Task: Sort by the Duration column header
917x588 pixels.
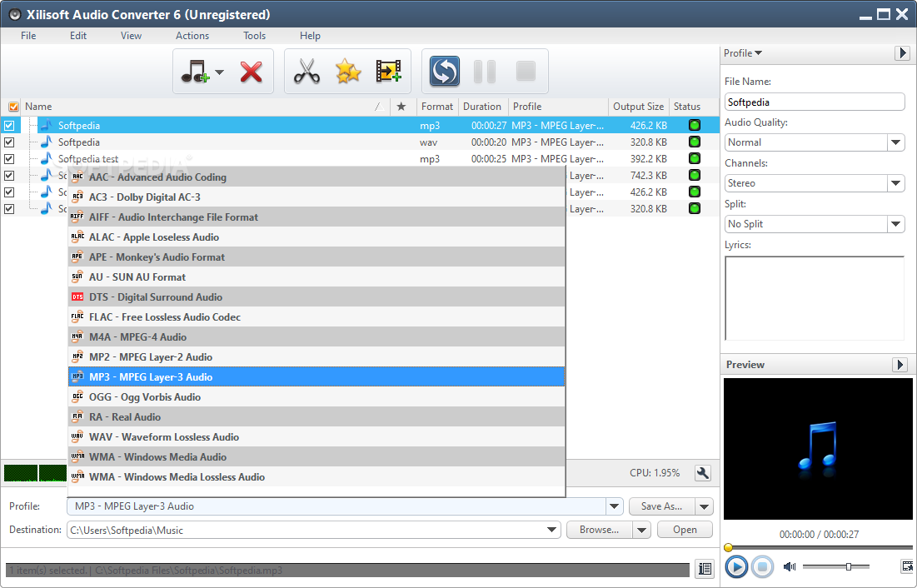Action: 482,107
